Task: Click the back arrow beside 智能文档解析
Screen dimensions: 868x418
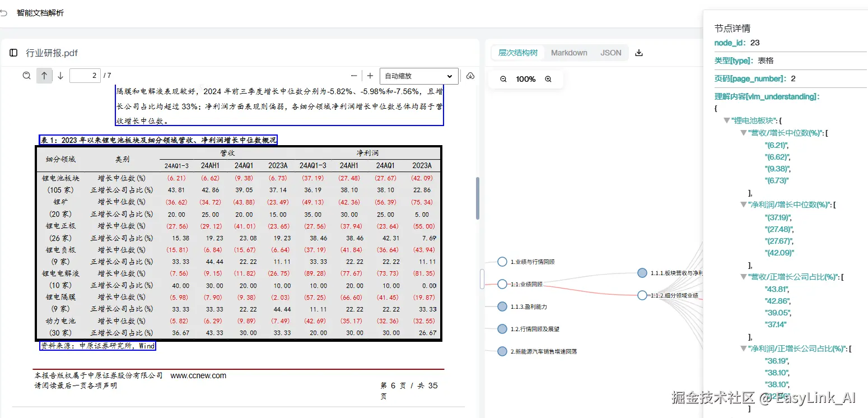Action: click(x=3, y=13)
